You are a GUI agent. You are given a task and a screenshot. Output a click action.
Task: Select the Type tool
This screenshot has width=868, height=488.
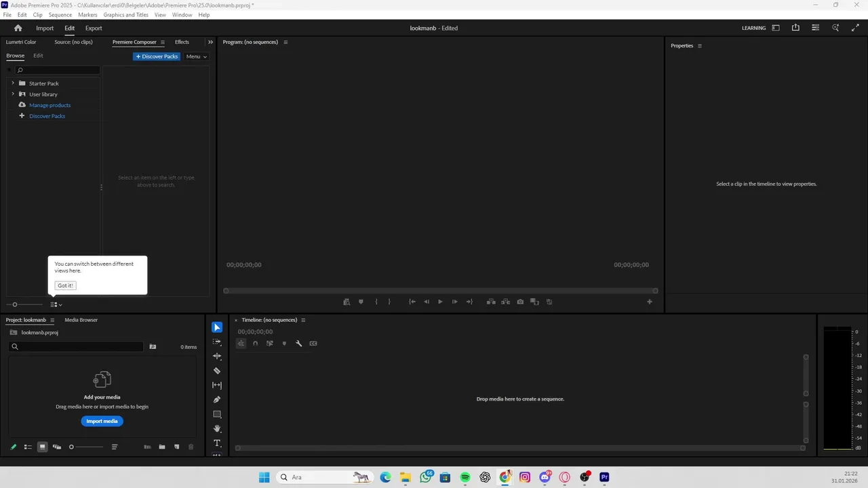pos(217,443)
